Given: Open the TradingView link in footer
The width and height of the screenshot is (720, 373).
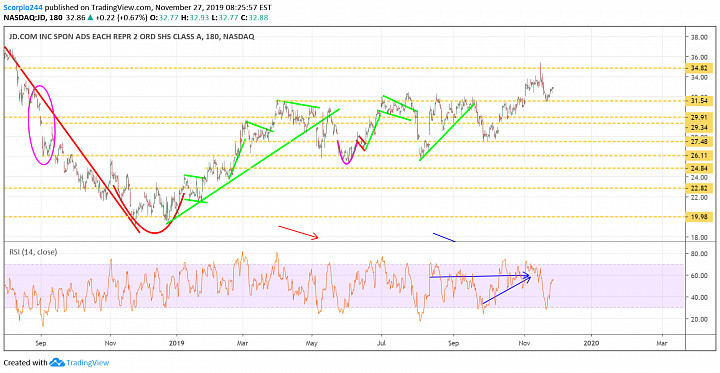Looking at the screenshot, I should click(88, 362).
